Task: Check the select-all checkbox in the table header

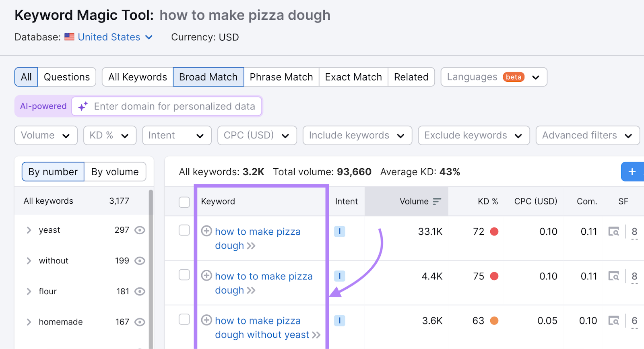Action: tap(184, 202)
